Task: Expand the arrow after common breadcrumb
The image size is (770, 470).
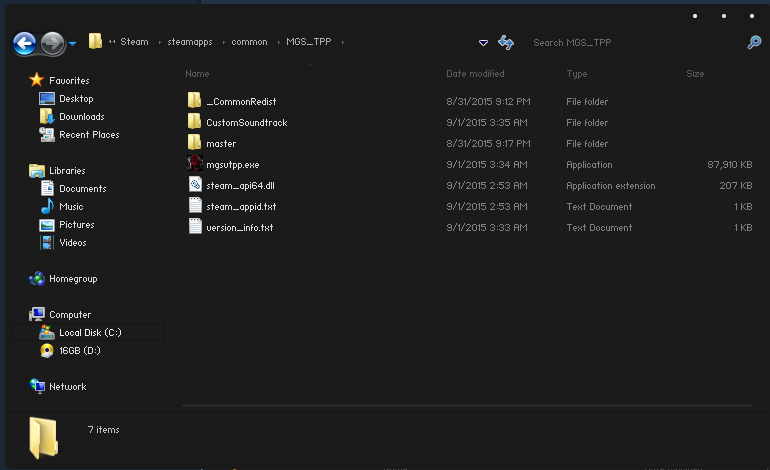Action: (x=278, y=42)
